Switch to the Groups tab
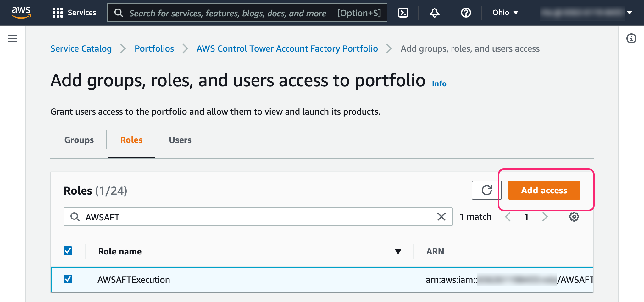 (79, 140)
